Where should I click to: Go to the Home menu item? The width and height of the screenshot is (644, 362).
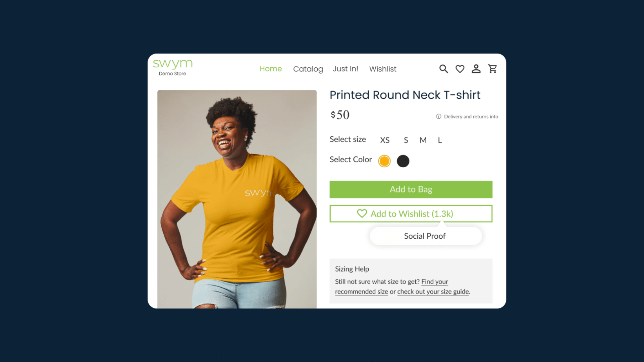(x=271, y=69)
